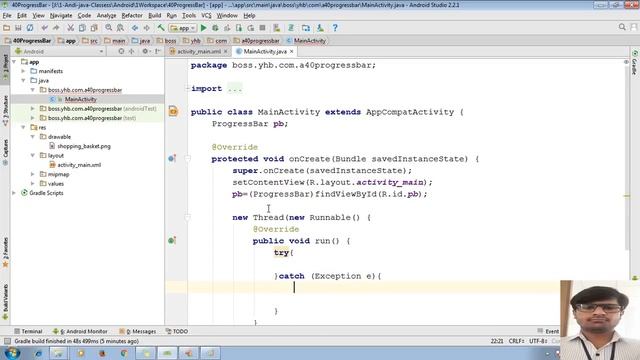Click the AVD Manager toolbar icon
Viewport: 640px width, 360px height.
(277, 28)
